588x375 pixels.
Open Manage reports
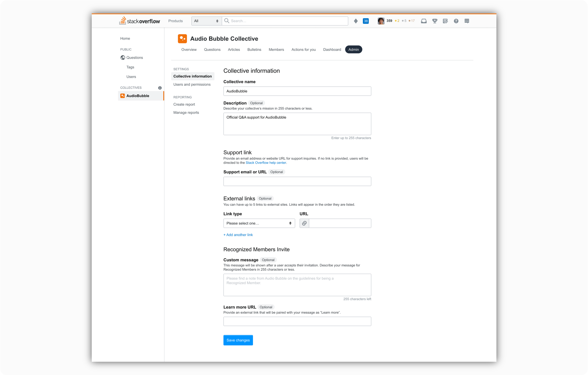186,113
